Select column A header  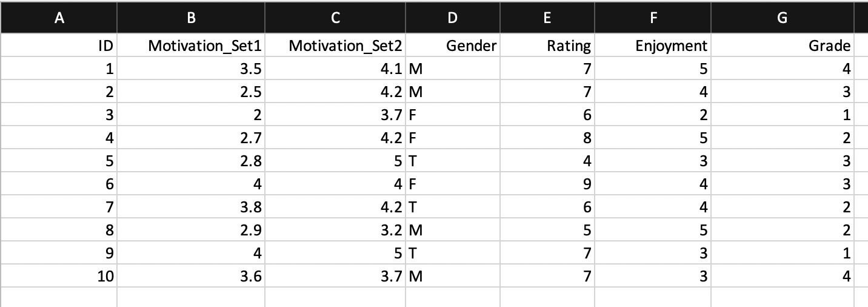59,18
